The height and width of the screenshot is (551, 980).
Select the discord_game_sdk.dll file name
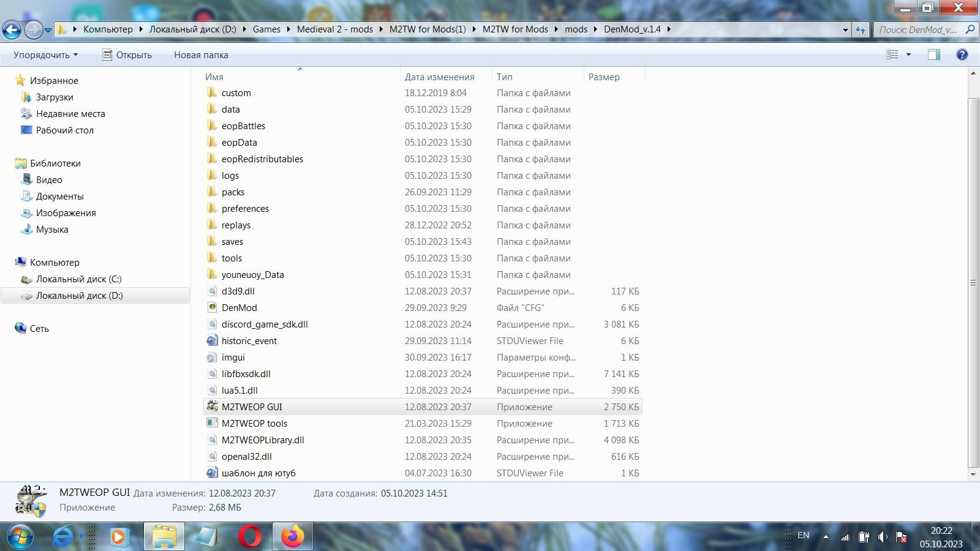click(x=265, y=324)
